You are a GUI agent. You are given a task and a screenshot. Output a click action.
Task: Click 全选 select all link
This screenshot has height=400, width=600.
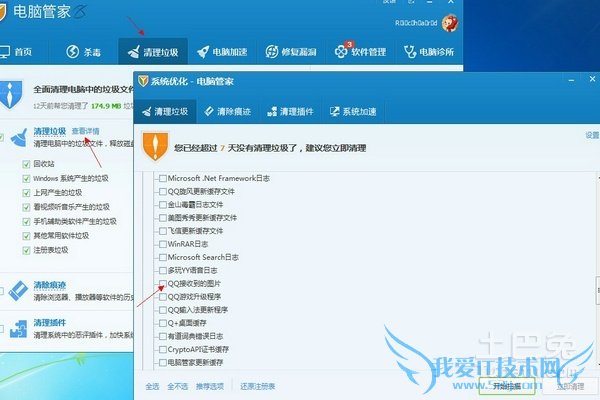[x=152, y=386]
